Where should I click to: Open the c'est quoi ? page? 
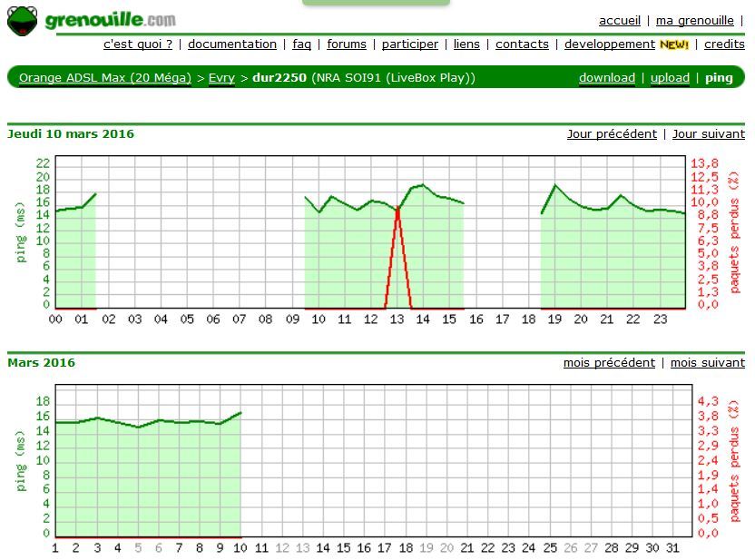[x=138, y=44]
